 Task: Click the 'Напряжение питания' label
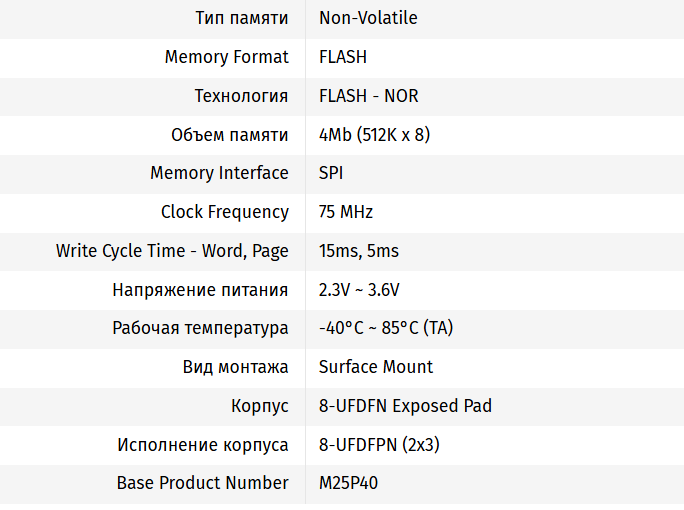200,290
